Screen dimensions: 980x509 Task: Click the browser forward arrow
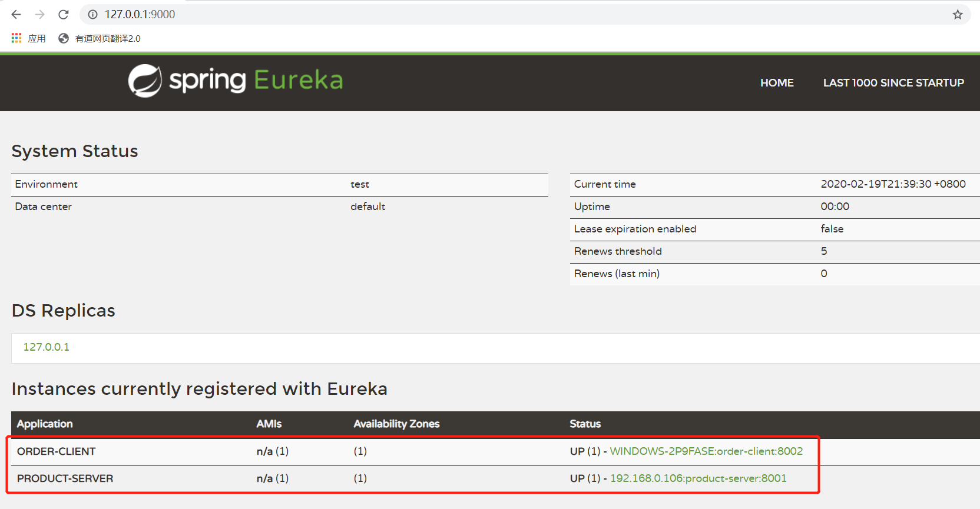click(39, 14)
